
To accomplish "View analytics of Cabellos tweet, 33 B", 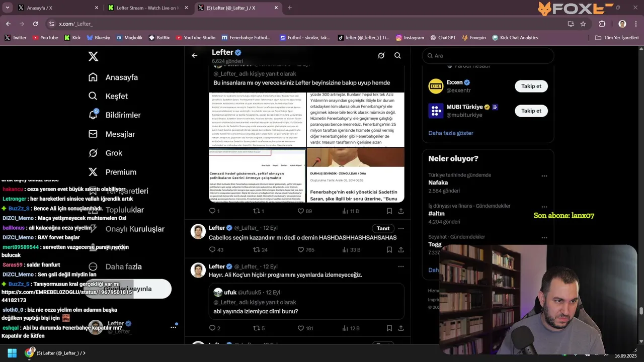I will [x=351, y=250].
